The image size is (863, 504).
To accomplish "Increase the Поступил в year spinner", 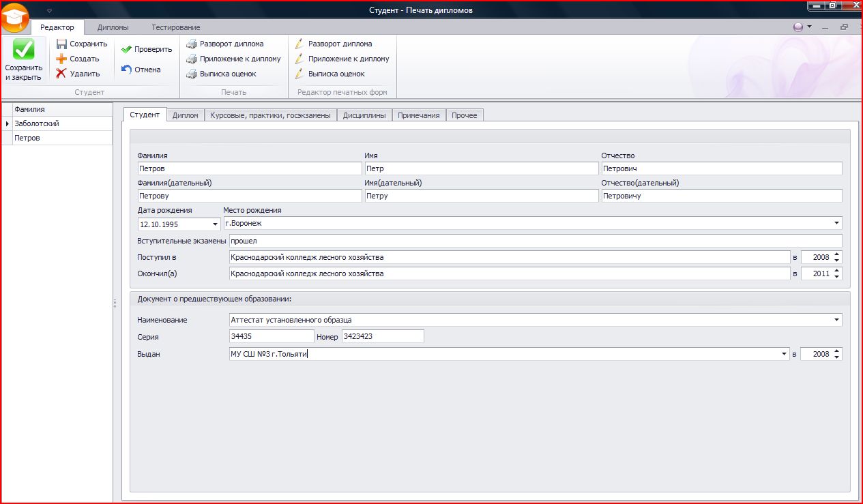I will (837, 254).
